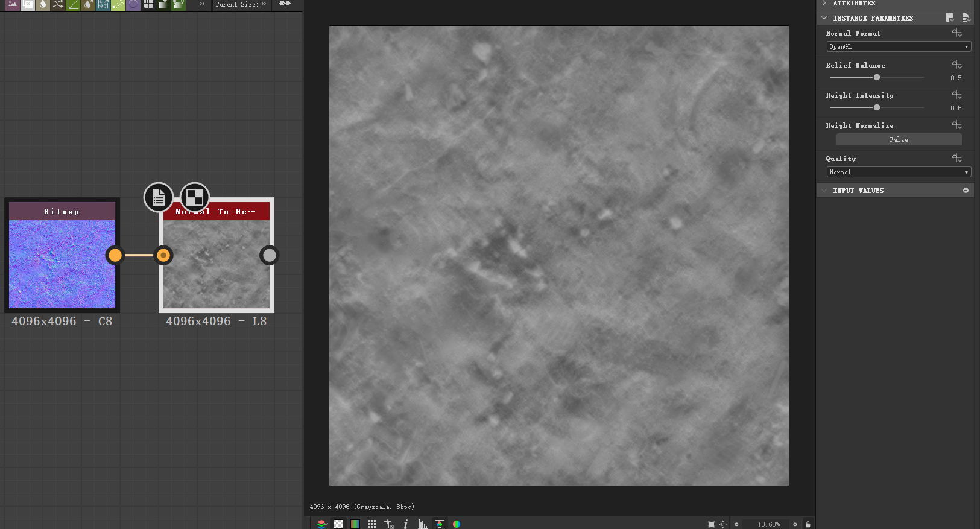Open the node document info badge

click(x=159, y=197)
